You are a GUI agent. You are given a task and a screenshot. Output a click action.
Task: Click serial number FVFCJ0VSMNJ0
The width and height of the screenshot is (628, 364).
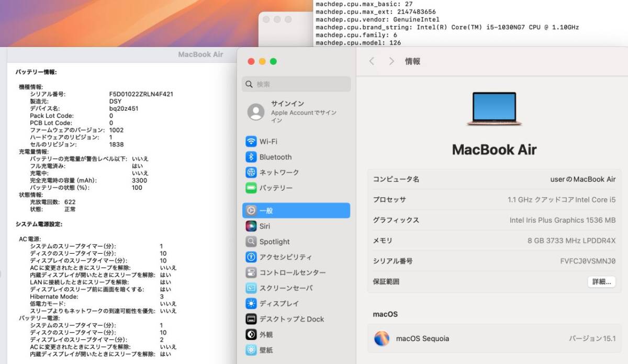point(588,261)
